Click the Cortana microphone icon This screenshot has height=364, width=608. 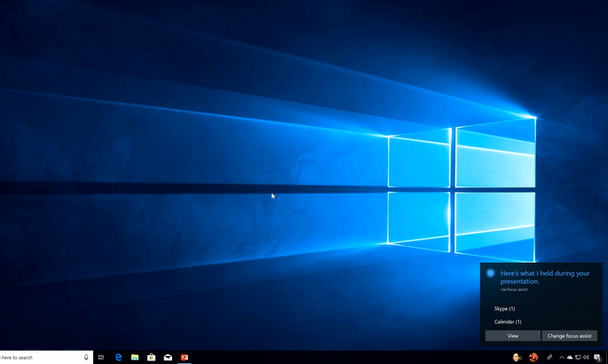86,358
